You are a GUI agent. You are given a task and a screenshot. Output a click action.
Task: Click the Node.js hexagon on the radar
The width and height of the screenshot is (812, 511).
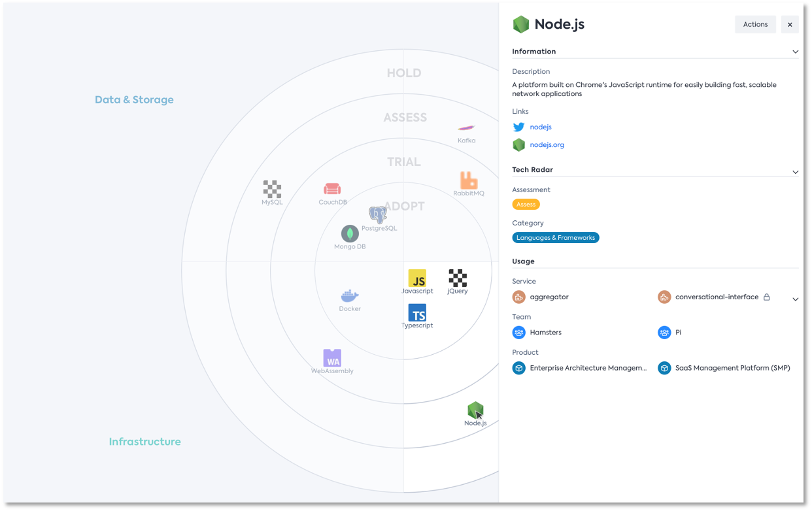[475, 410]
